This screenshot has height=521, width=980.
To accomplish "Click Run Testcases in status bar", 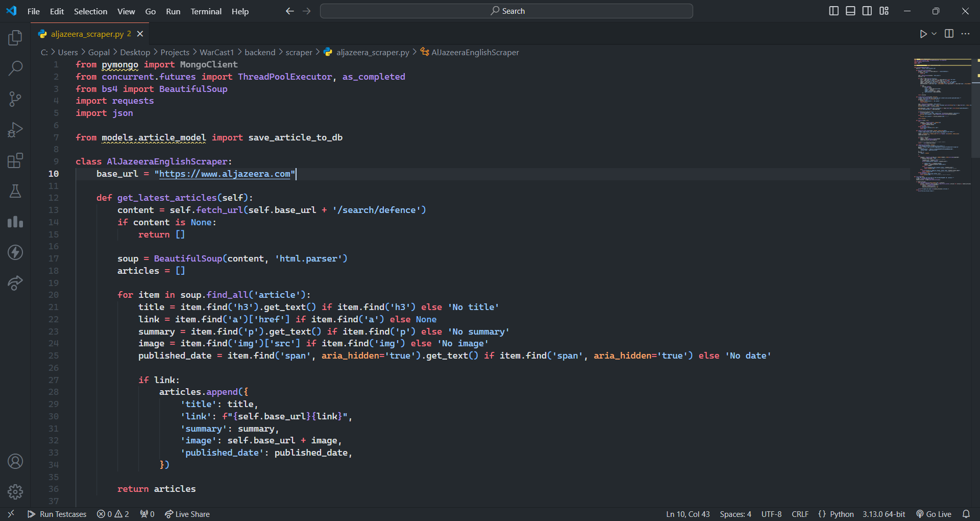I will (x=57, y=514).
